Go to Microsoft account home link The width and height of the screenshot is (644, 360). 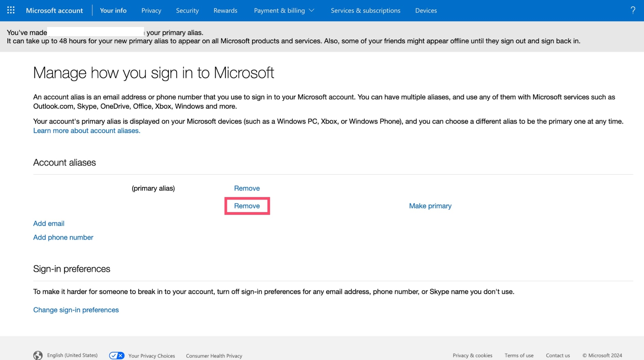[54, 10]
